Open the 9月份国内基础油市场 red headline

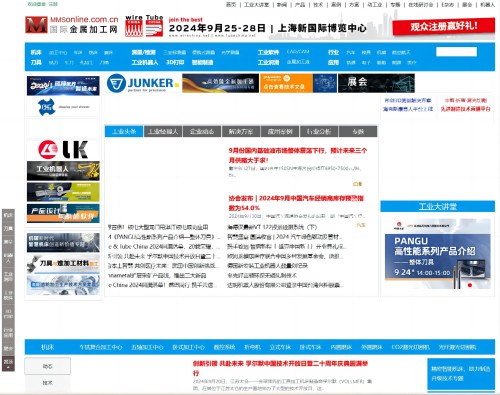click(x=298, y=155)
